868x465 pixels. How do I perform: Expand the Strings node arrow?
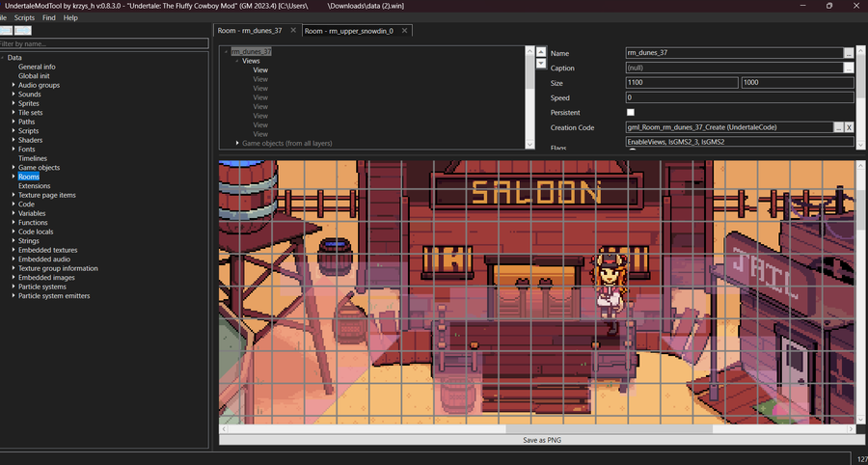(14, 241)
